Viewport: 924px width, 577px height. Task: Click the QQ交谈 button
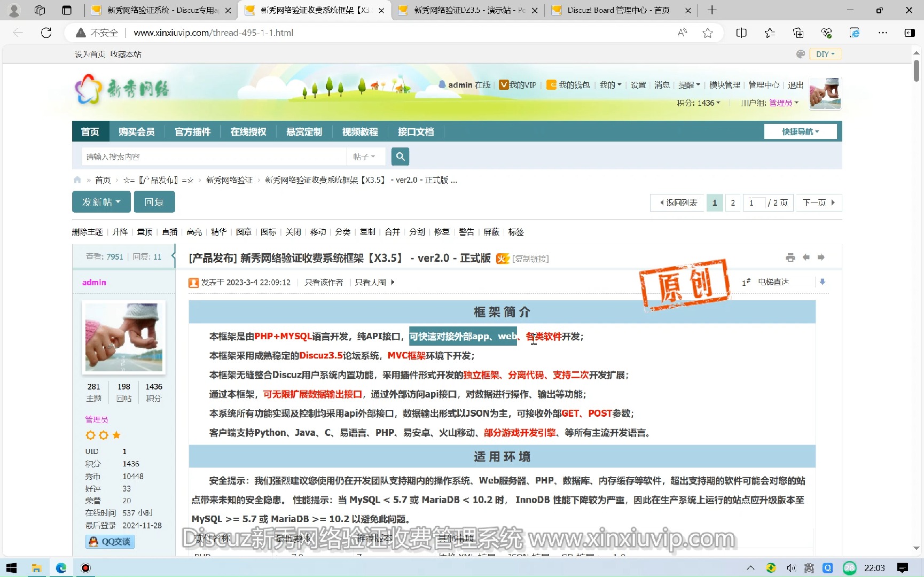pyautogui.click(x=110, y=541)
